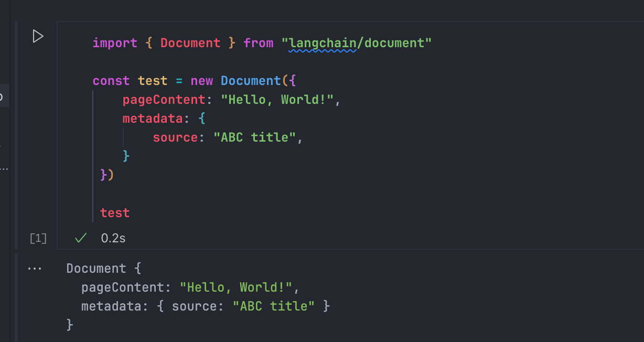Place cursor on the const keyword
Screen dimensions: 644x342
[x=111, y=81]
